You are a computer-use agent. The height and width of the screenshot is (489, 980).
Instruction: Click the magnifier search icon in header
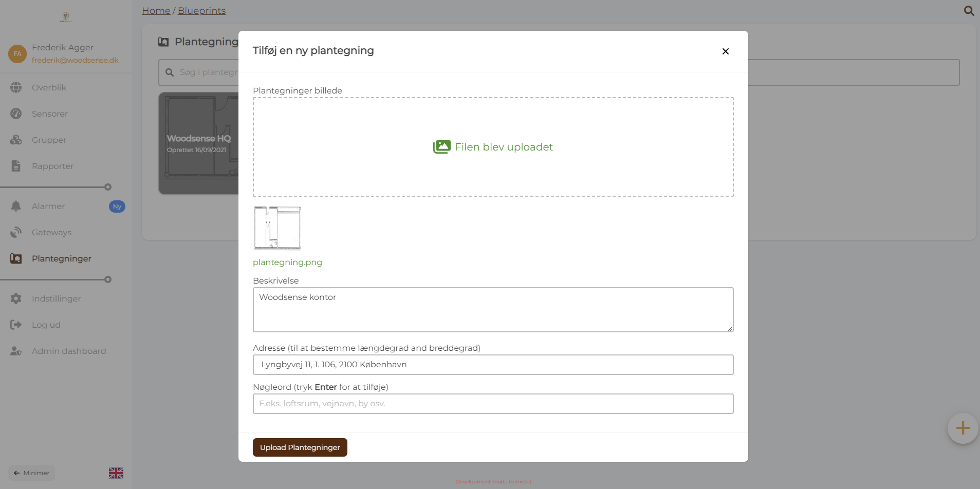[x=969, y=11]
